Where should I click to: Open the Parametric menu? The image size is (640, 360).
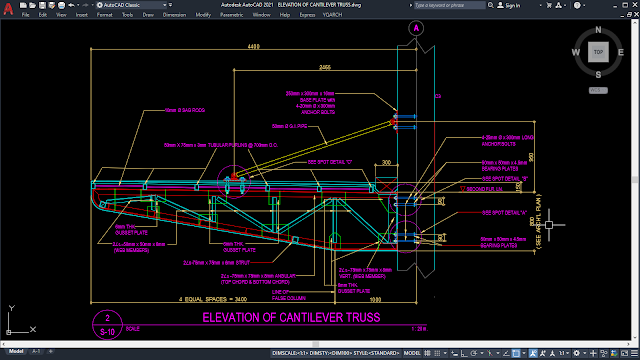tap(231, 15)
